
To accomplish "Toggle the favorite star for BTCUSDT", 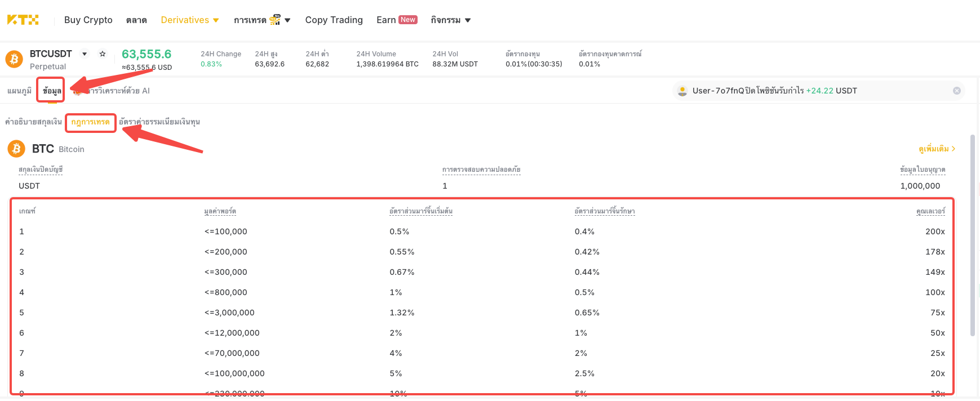I will pyautogui.click(x=103, y=54).
